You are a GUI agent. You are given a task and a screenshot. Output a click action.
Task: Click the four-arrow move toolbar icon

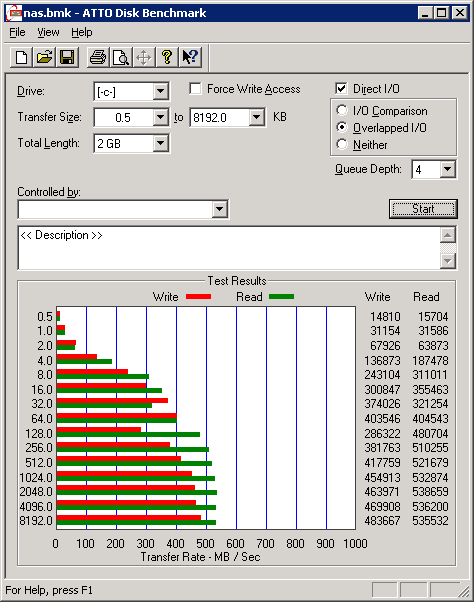pyautogui.click(x=144, y=58)
